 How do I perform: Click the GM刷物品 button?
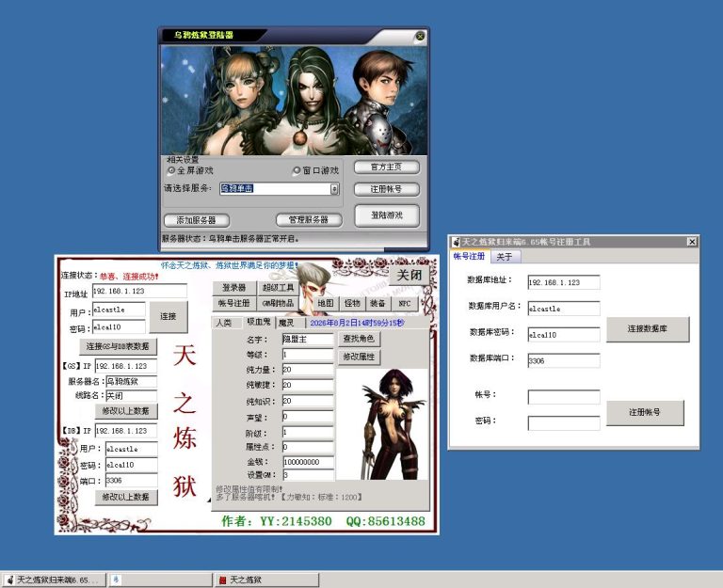click(278, 303)
